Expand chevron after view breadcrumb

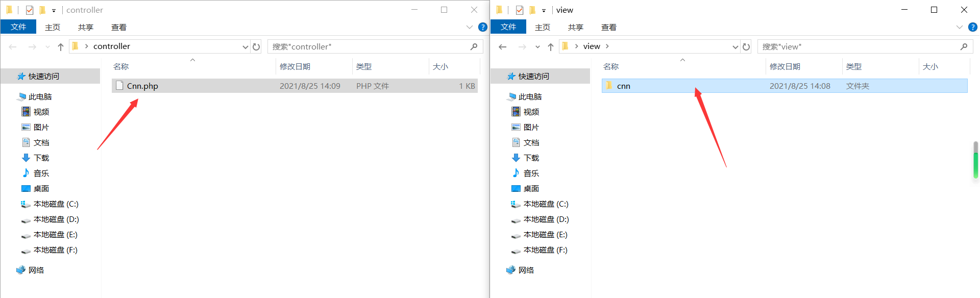[607, 46]
